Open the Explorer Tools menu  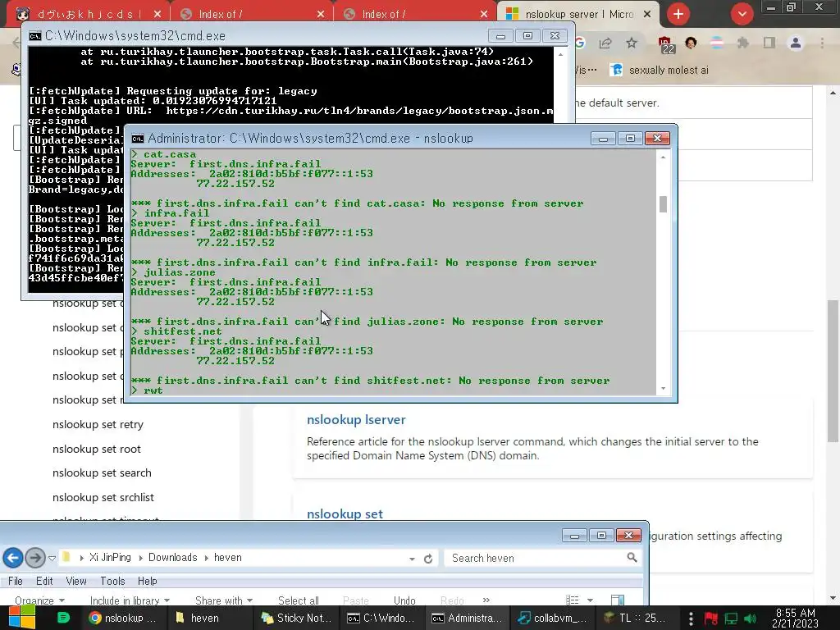[x=112, y=582]
